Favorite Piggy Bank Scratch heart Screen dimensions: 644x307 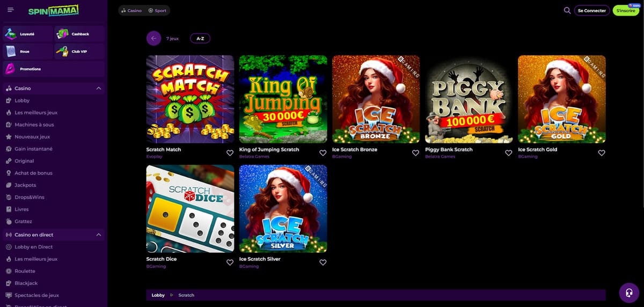(508, 153)
